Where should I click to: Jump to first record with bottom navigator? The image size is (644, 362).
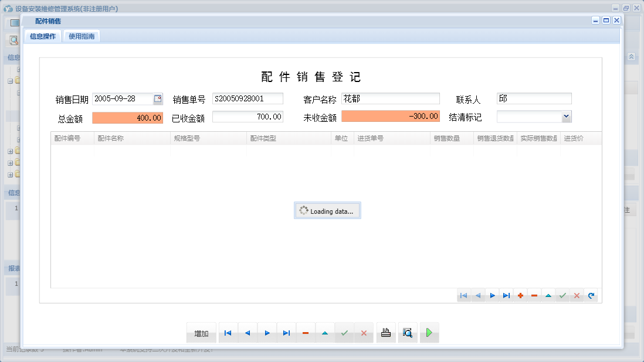pyautogui.click(x=228, y=332)
